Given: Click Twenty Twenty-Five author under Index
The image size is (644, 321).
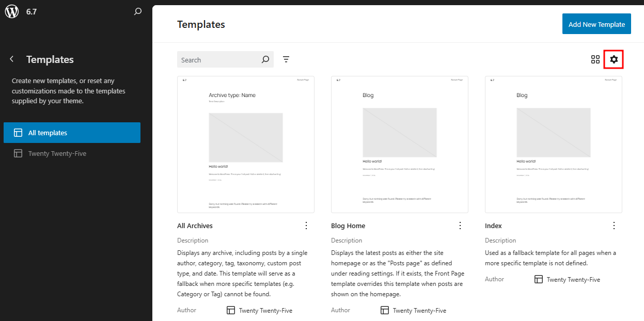Looking at the screenshot, I should (x=573, y=279).
